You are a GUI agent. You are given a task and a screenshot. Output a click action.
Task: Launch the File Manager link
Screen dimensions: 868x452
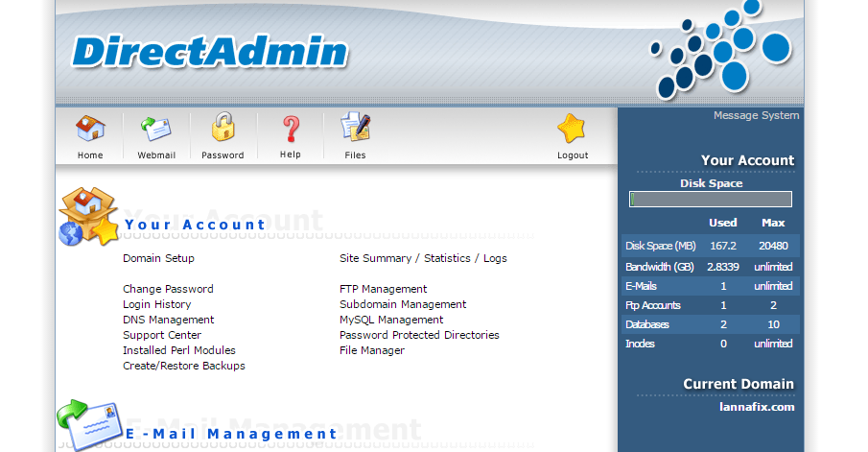(372, 350)
